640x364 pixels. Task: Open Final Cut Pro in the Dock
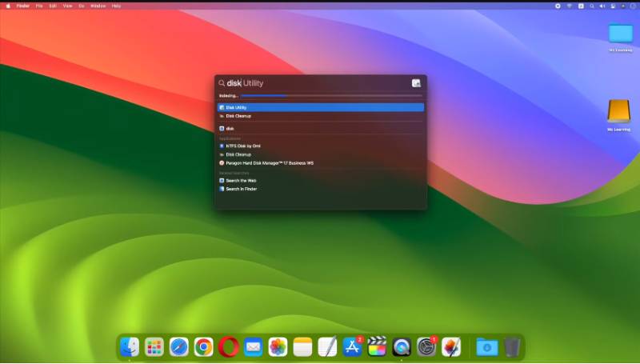click(377, 346)
